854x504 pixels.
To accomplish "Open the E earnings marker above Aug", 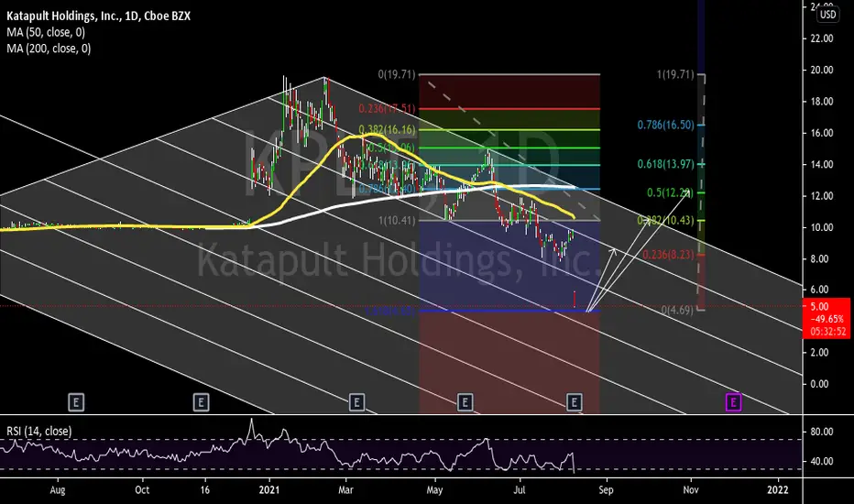I will tap(76, 402).
